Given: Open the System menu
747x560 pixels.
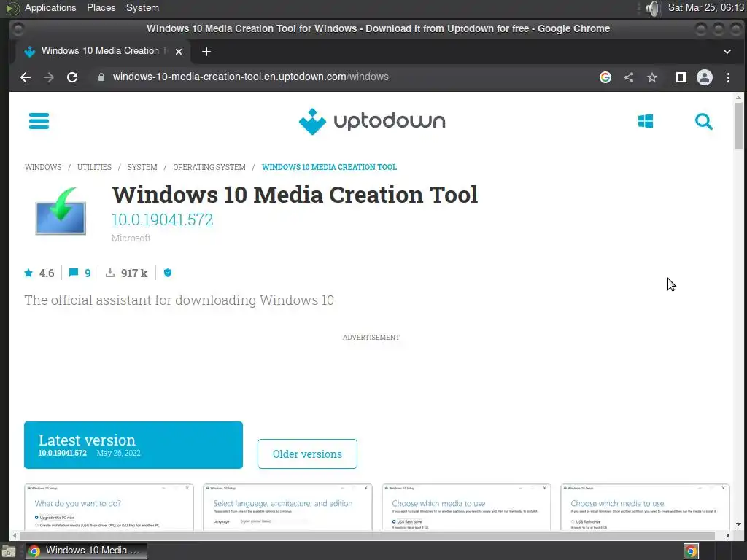Looking at the screenshot, I should click(142, 7).
